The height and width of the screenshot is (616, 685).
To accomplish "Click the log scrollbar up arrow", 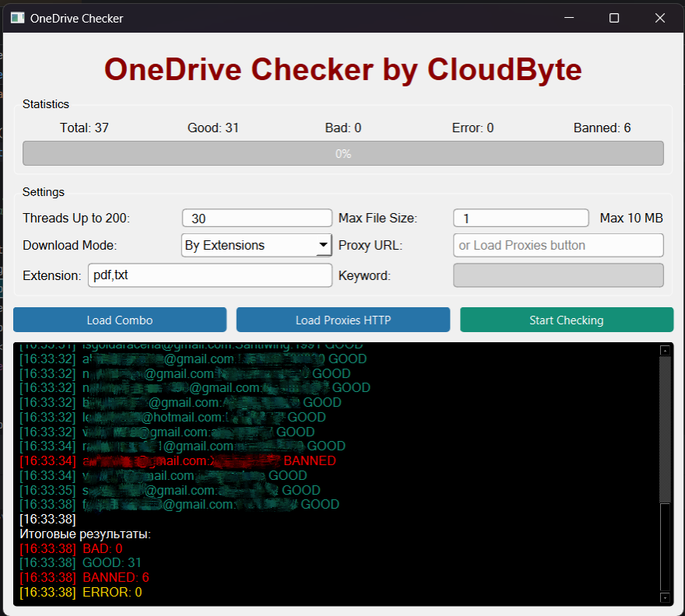I will coord(665,350).
